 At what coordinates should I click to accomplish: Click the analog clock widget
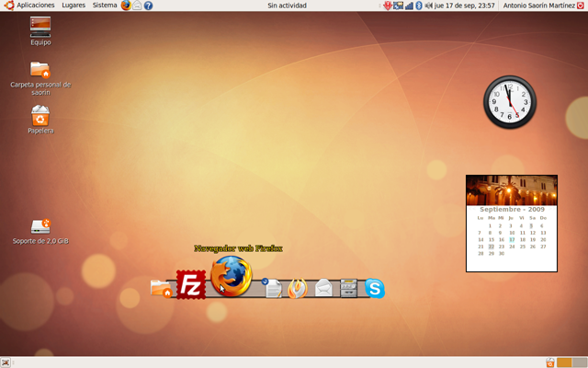(510, 100)
